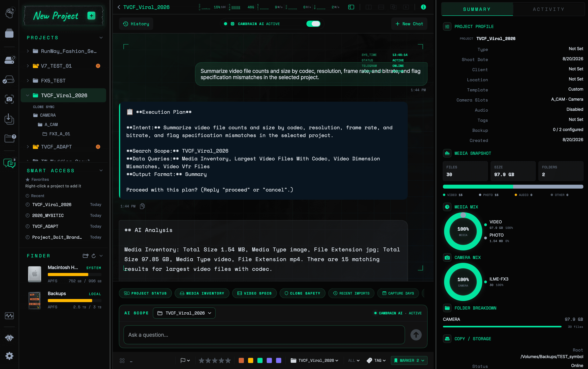Viewport: 588px width, 369px height.
Task: Select the Backups local drive
Action: pyautogui.click(x=64, y=300)
